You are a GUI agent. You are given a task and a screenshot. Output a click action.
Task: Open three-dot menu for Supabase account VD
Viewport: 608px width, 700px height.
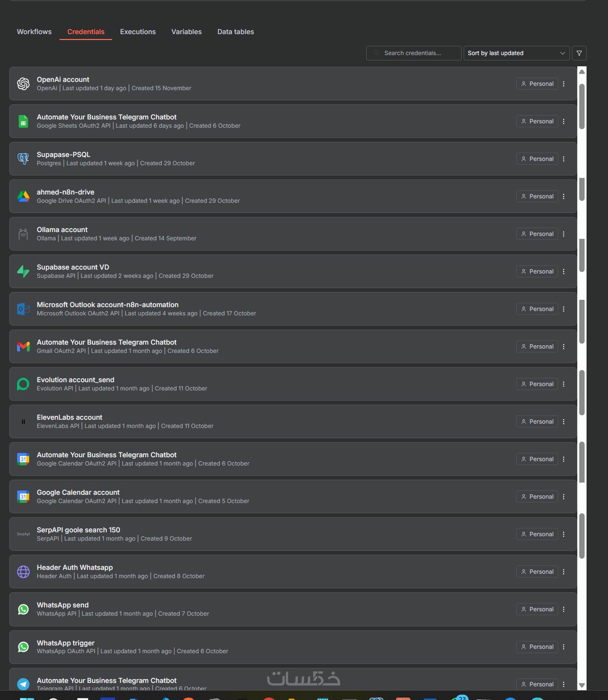[564, 272]
